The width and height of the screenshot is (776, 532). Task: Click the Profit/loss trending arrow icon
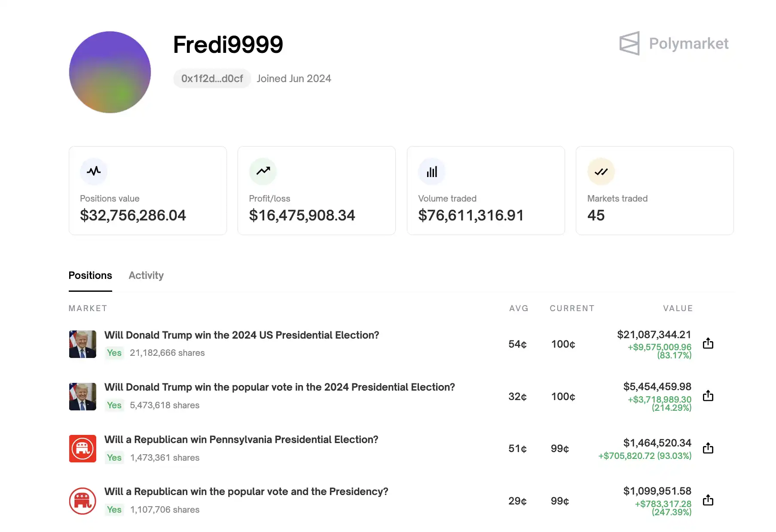coord(263,171)
